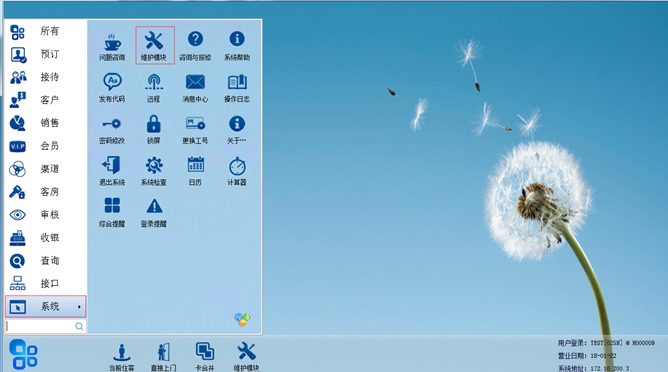Select the 会员 VIP menu category
The width and height of the screenshot is (668, 372).
coord(46,146)
